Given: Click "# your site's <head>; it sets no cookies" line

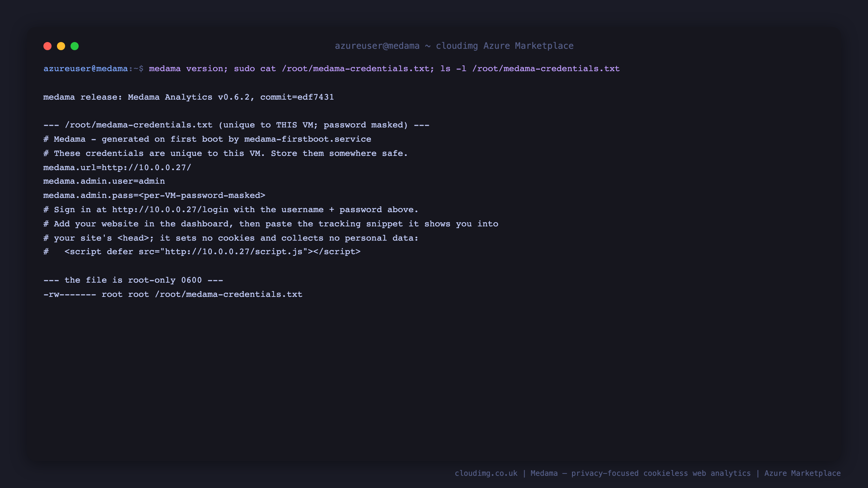Looking at the screenshot, I should click(231, 238).
